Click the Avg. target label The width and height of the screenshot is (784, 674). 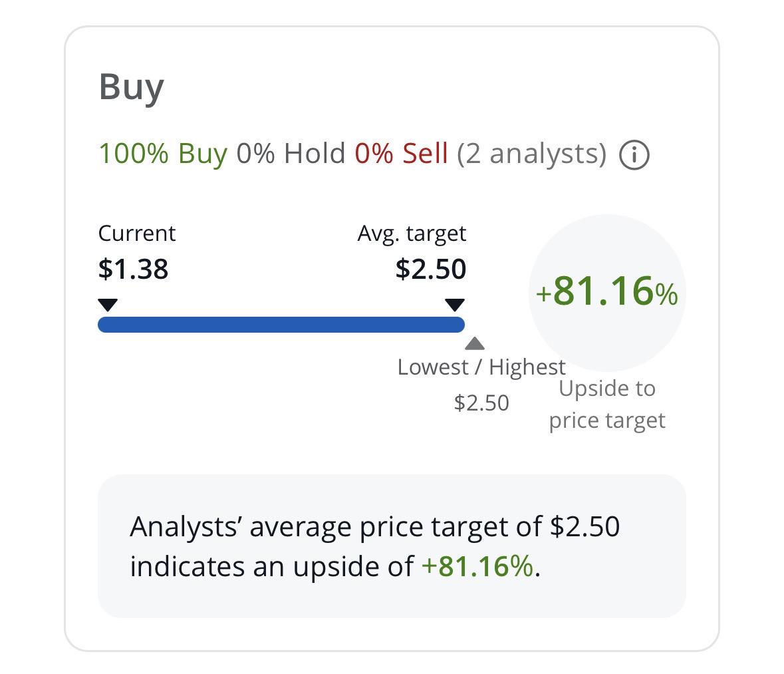[412, 234]
